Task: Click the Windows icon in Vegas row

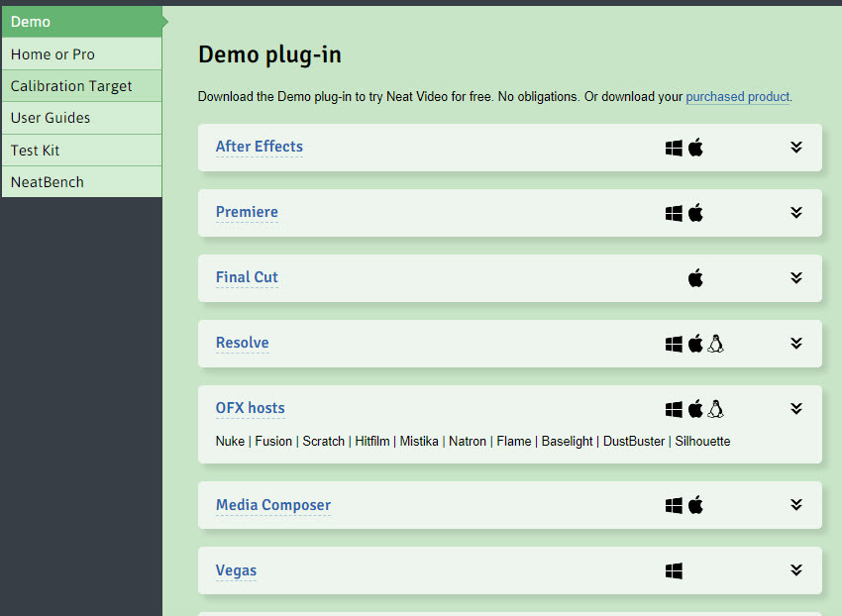Action: (x=674, y=570)
